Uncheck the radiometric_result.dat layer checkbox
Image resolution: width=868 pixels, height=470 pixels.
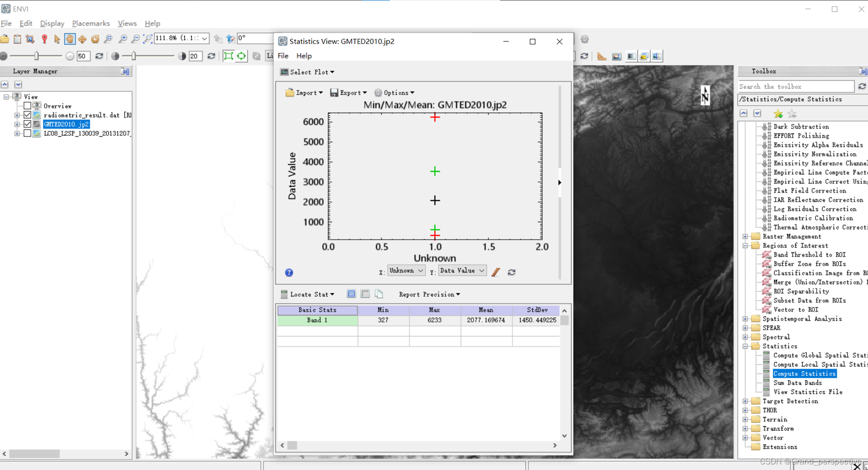(27, 115)
